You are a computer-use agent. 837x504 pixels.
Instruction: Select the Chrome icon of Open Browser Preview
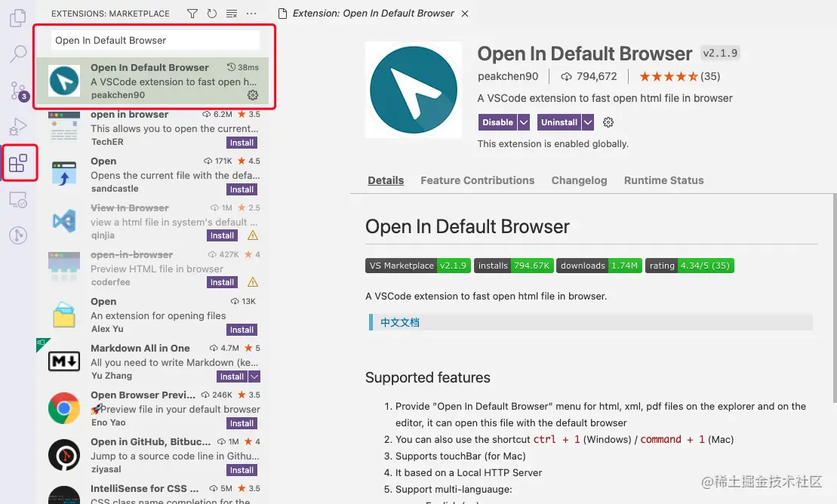pyautogui.click(x=64, y=408)
